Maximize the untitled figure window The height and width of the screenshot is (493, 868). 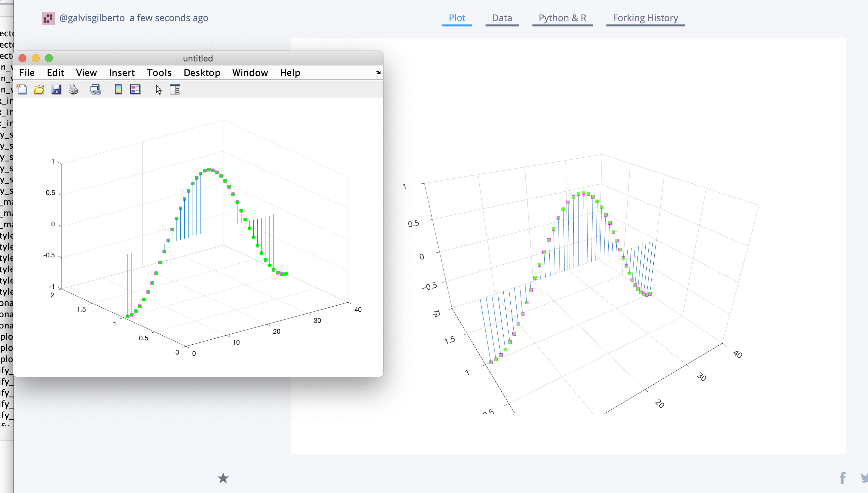click(x=49, y=58)
